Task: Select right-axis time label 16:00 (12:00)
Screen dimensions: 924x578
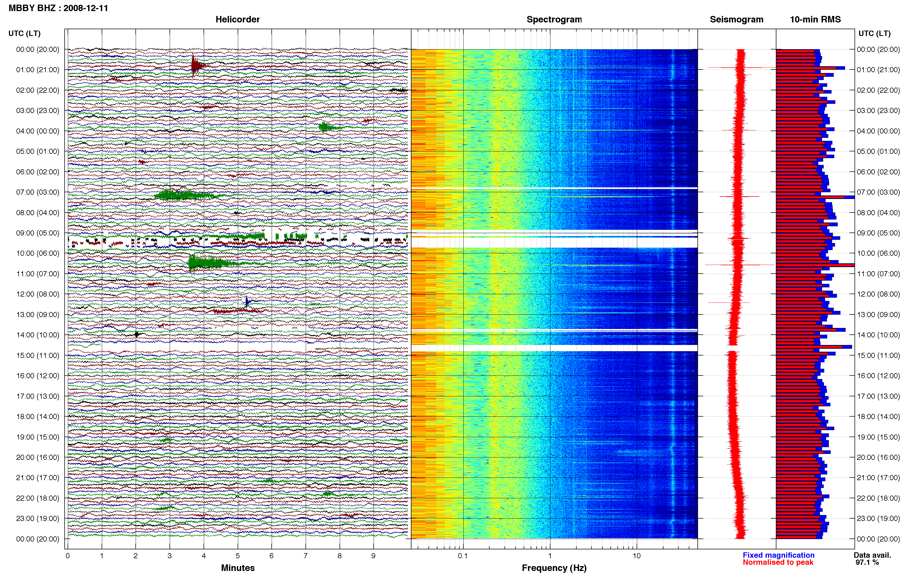Action: pyautogui.click(x=878, y=376)
